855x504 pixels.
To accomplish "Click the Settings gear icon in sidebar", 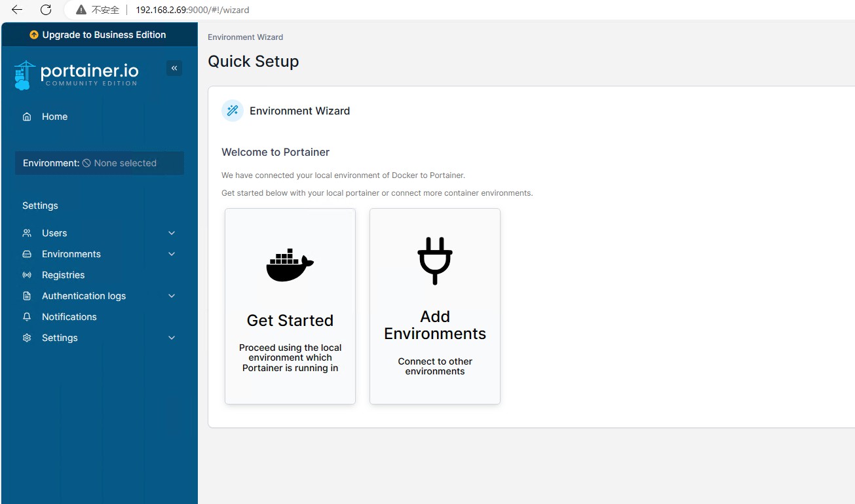I will (27, 338).
